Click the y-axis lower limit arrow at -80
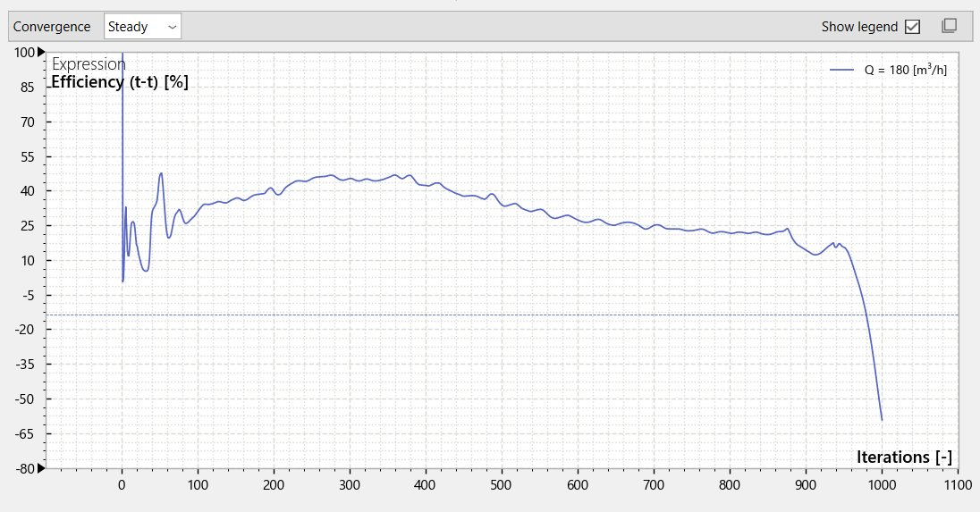This screenshot has width=980, height=512. (41, 467)
